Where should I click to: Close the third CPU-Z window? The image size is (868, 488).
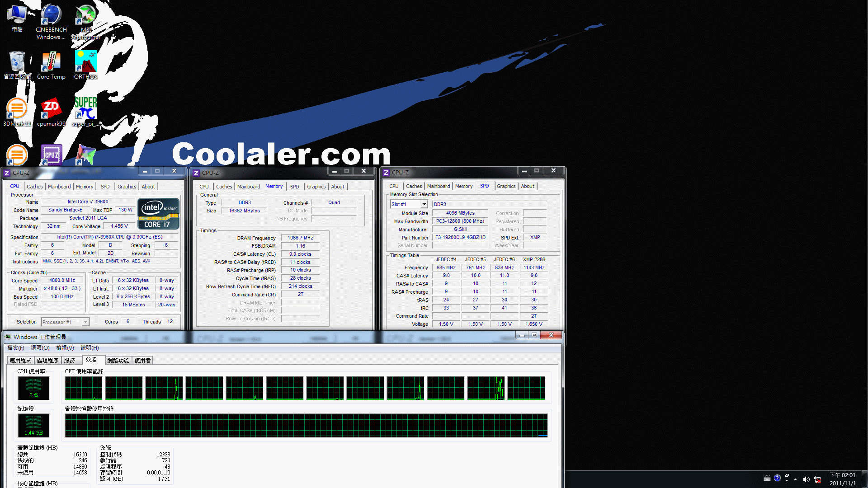click(553, 171)
